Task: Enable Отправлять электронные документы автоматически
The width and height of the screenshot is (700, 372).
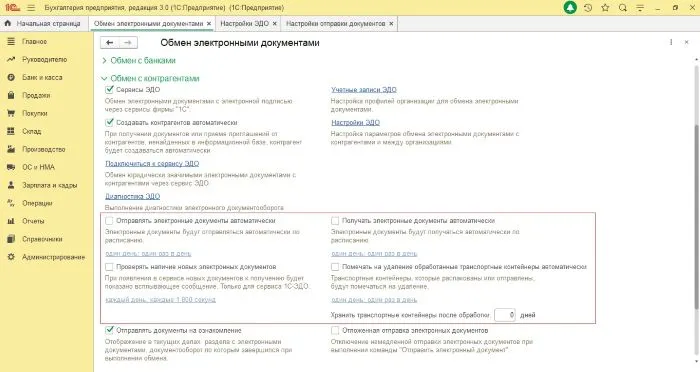Action: [109, 221]
